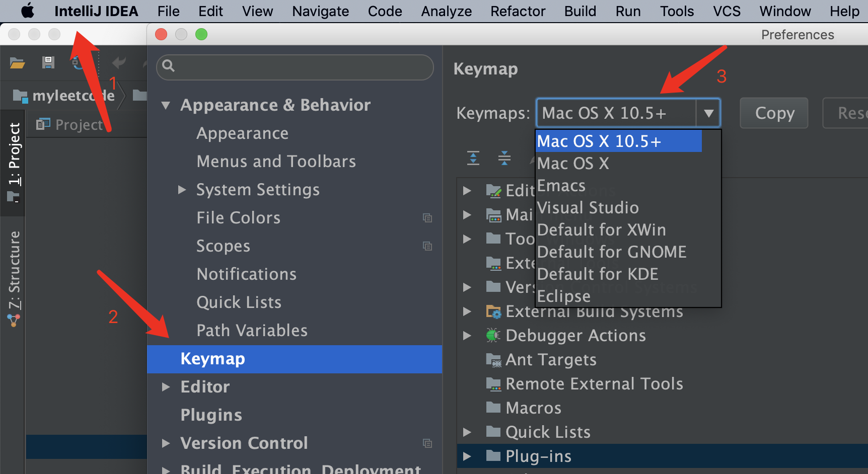Viewport: 868px width, 474px height.
Task: Click the Copy keymap button
Action: [x=774, y=113]
